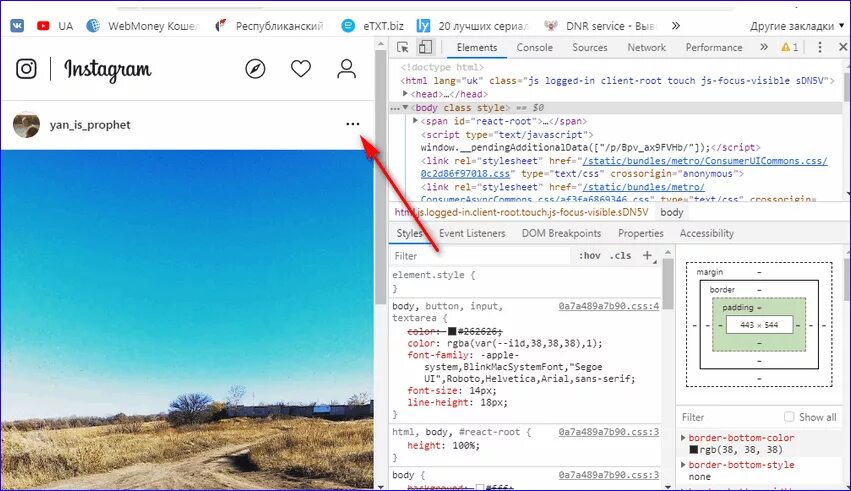Open Instagram Explore compass icon
Viewport: 851px width, 491px height.
(x=255, y=69)
